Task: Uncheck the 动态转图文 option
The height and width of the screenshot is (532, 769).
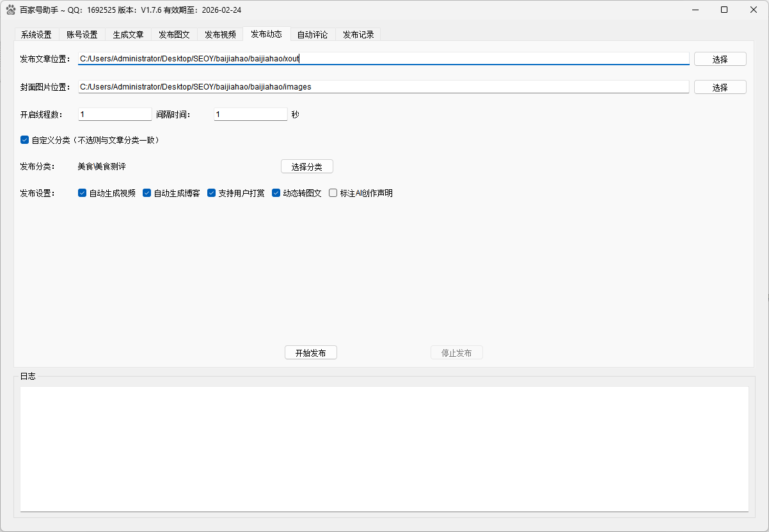Action: click(x=276, y=192)
